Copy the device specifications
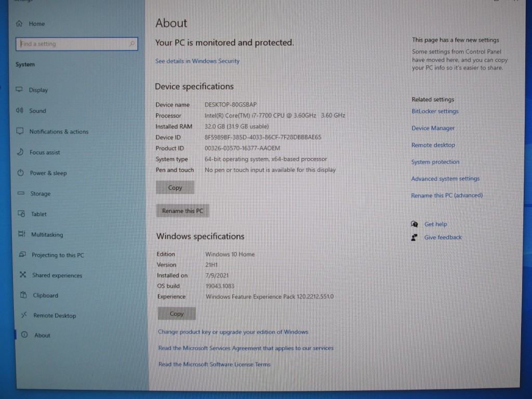The width and height of the screenshot is (532, 399). [x=175, y=187]
